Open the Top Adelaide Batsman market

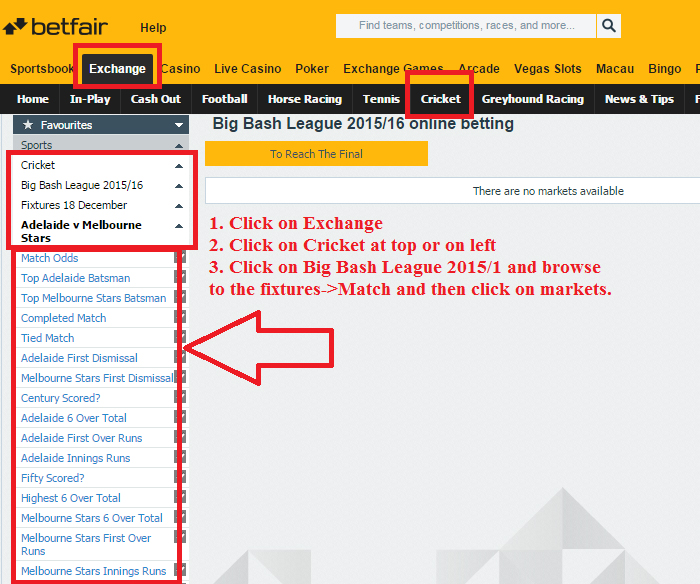(x=75, y=278)
